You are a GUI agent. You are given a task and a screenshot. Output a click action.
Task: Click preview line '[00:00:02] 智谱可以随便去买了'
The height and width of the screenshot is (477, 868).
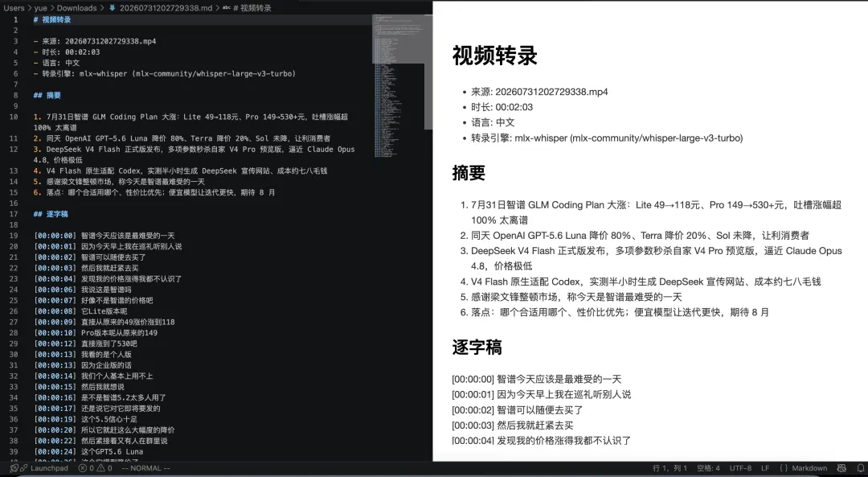(x=518, y=410)
